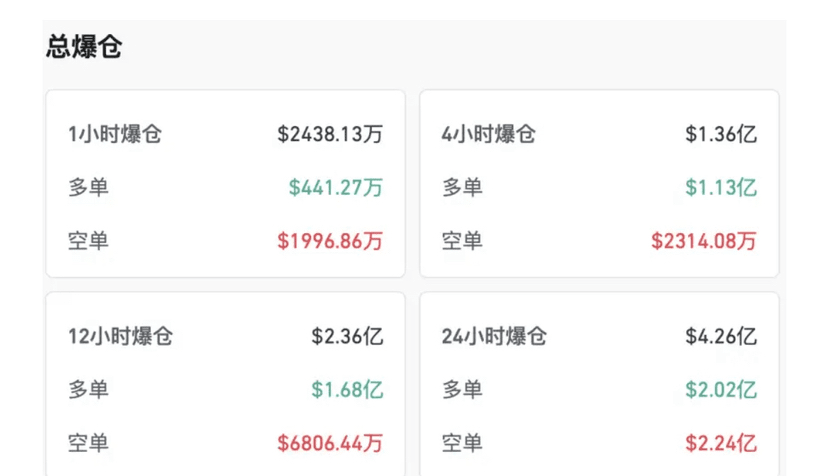Screen dimensions: 829x476
Task: Select the $2438.13万 one-hour total
Action: (330, 134)
